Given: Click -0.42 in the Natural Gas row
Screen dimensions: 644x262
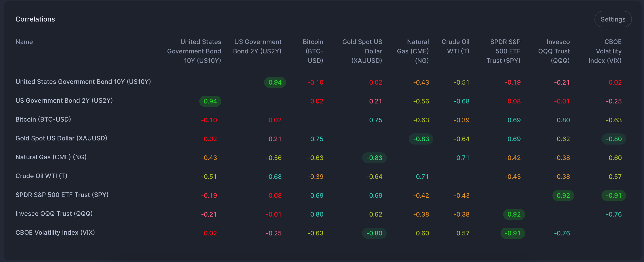Looking at the screenshot, I should click(x=513, y=158).
